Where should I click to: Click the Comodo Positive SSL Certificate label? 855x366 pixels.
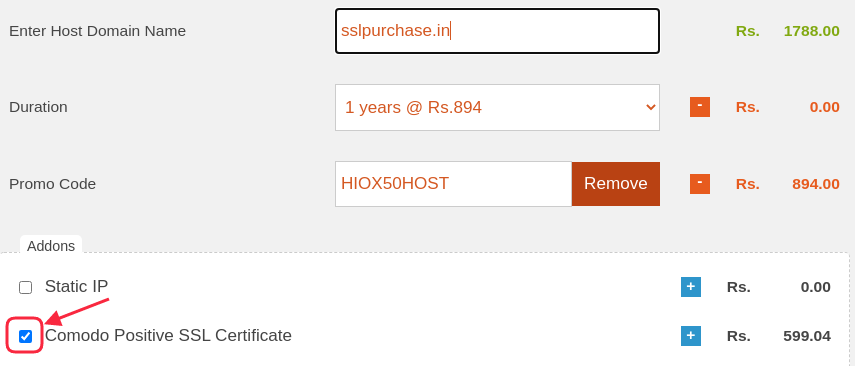(x=168, y=335)
